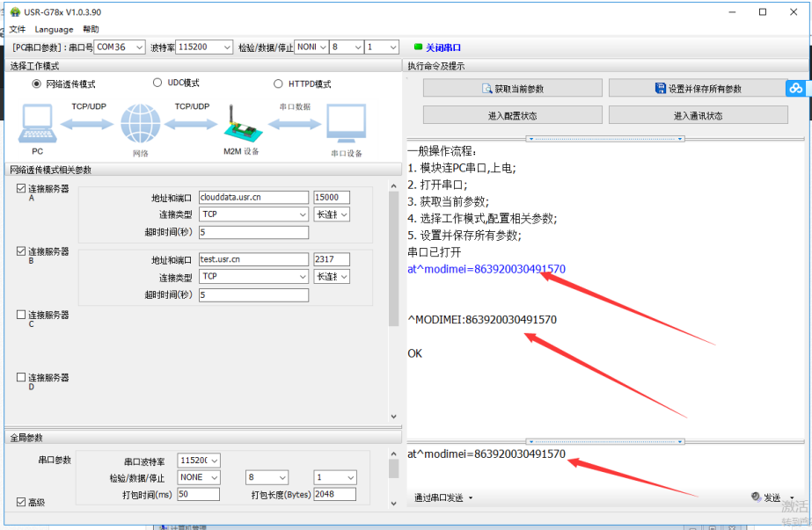Click the clouddata.usr.cn address input field

coord(252,198)
